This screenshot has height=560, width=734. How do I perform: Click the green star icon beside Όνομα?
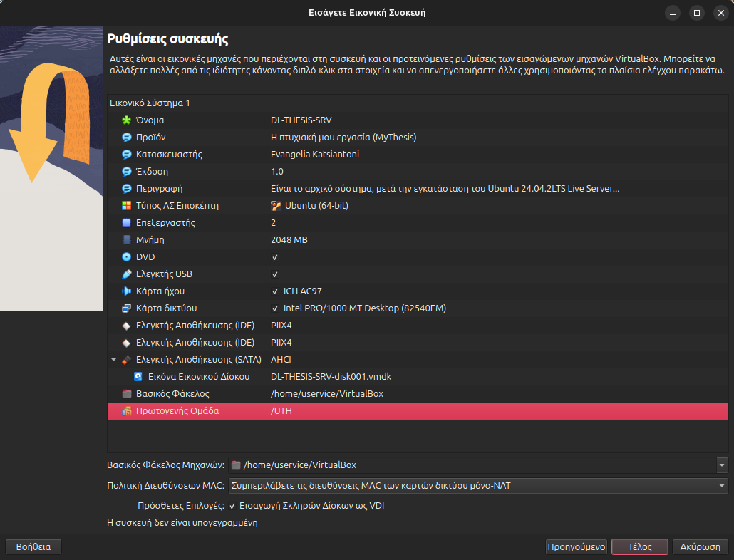pyautogui.click(x=126, y=120)
